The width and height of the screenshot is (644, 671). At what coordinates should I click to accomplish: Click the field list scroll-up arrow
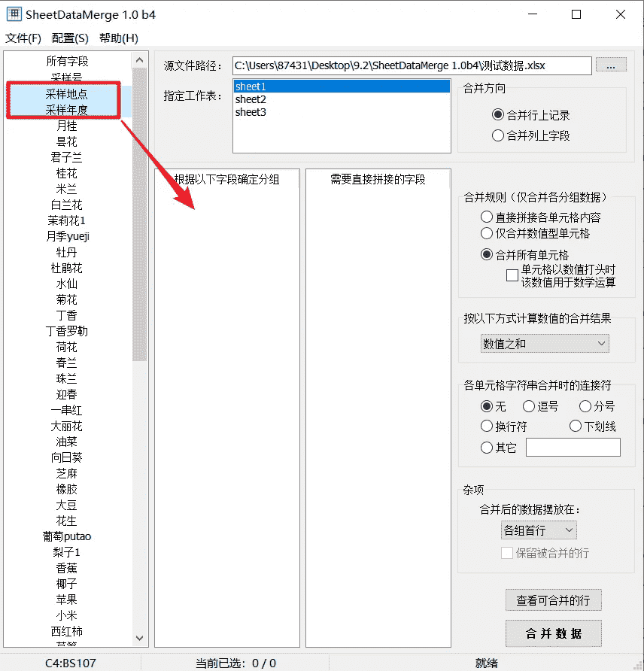(x=140, y=60)
